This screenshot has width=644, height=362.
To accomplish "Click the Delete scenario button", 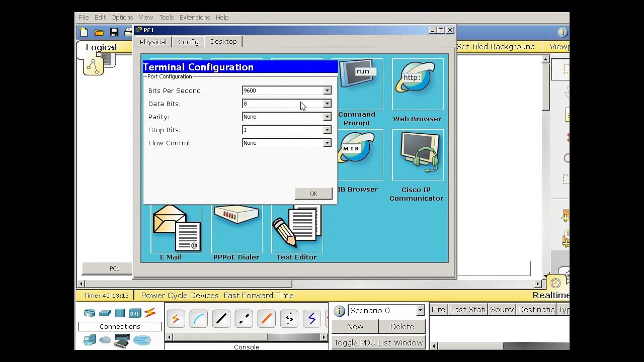I will coord(402,327).
